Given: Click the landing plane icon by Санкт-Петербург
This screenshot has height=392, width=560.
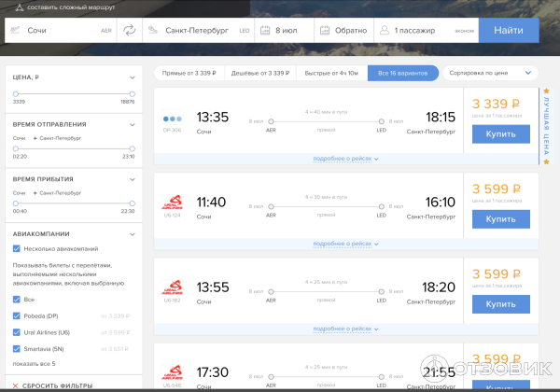Looking at the screenshot, I should (x=153, y=30).
